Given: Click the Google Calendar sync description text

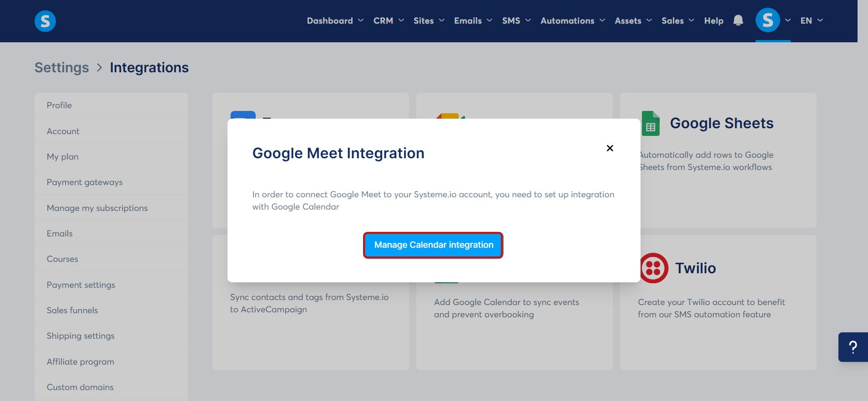Looking at the screenshot, I should [506, 308].
